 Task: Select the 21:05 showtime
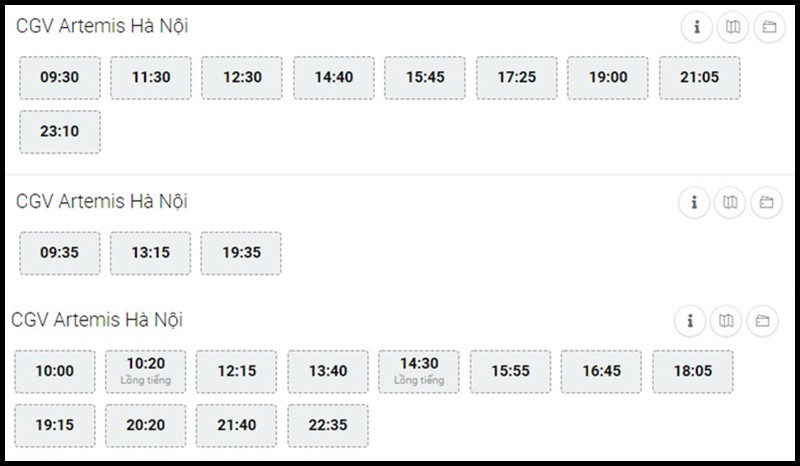pyautogui.click(x=699, y=78)
